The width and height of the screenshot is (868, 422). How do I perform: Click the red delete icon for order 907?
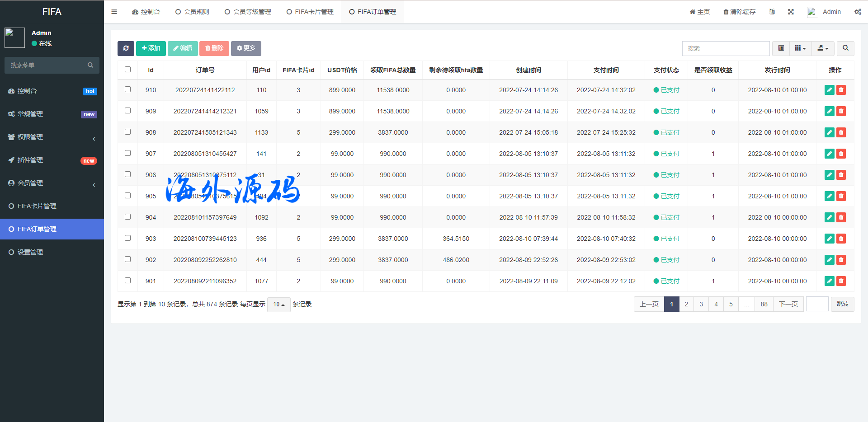coord(841,154)
